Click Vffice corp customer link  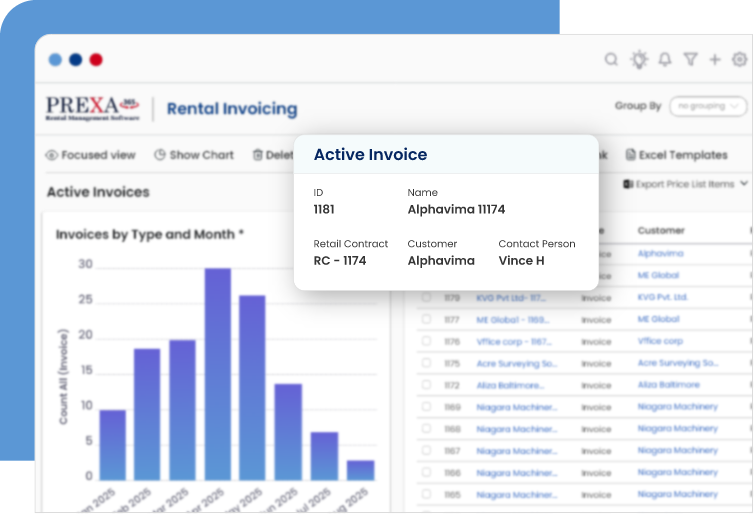660,341
